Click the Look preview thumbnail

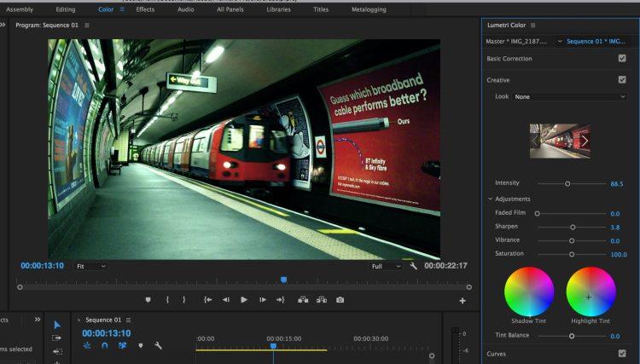coord(560,141)
